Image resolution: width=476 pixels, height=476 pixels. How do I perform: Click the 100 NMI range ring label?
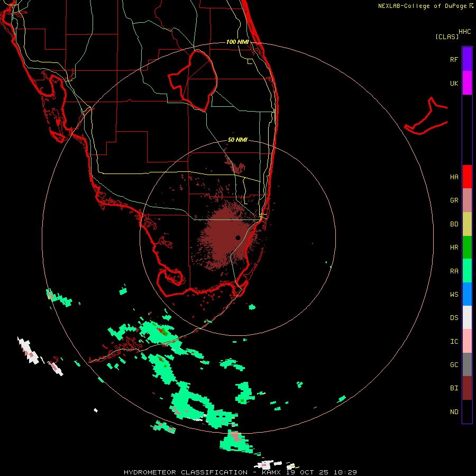[x=237, y=42]
